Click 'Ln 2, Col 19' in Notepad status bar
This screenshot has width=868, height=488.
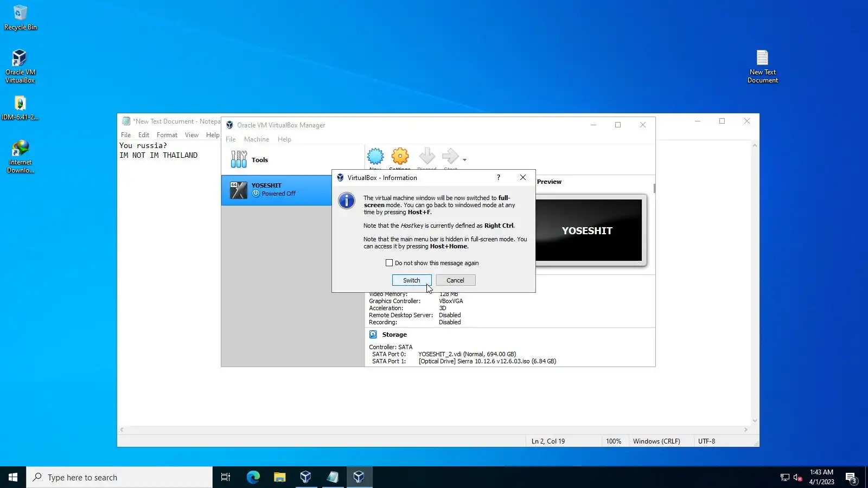[x=548, y=441]
